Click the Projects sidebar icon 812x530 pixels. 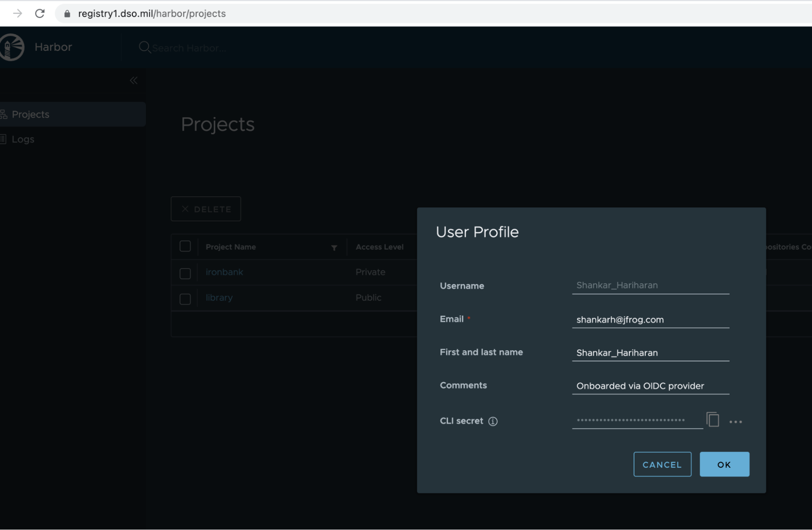click(x=4, y=115)
